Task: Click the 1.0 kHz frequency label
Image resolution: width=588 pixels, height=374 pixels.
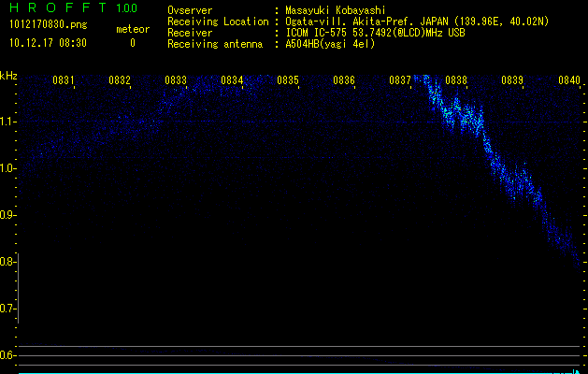Action: pos(7,168)
